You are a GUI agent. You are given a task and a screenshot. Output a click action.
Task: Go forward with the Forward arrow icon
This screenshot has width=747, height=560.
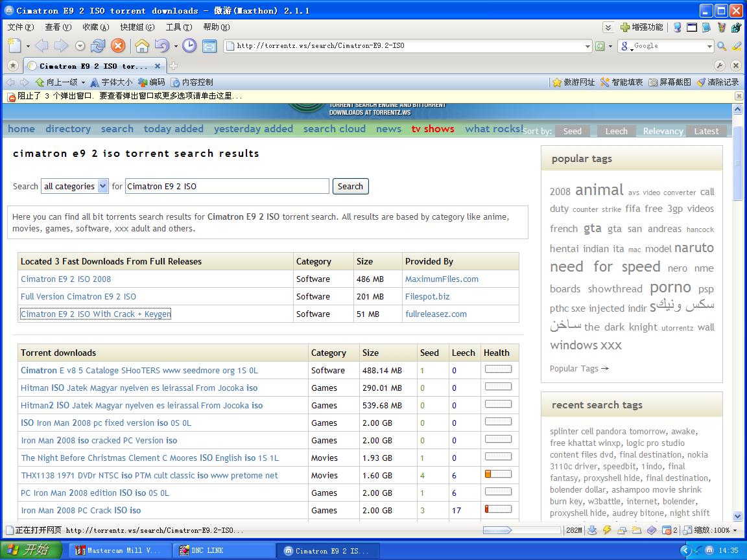tap(61, 46)
